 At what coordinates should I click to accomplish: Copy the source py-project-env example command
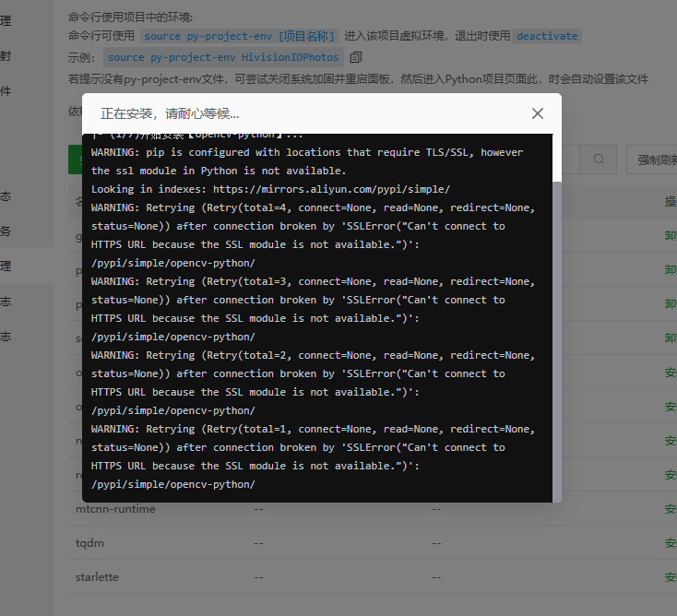tap(355, 57)
